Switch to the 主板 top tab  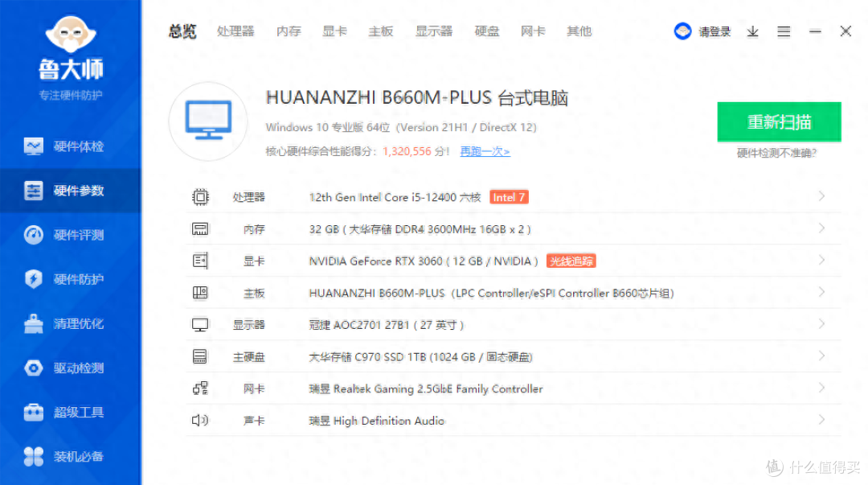pyautogui.click(x=381, y=31)
